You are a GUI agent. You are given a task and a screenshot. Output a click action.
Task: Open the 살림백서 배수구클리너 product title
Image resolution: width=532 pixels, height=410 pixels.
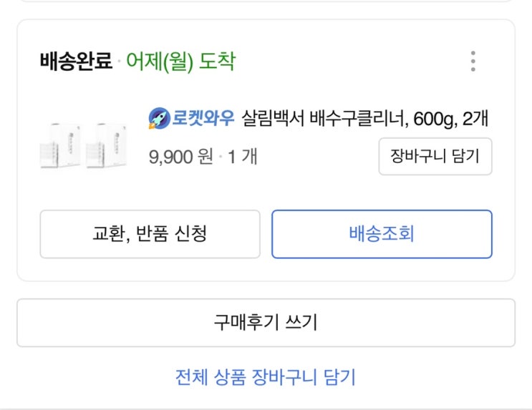pos(365,118)
